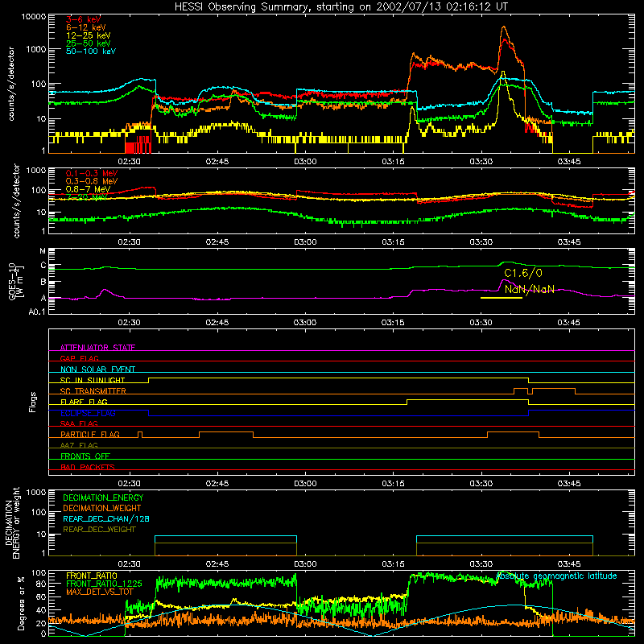Click the 0.8-7 MeV legend label
Image resolution: width=644 pixels, height=644 pixels.
tap(89, 189)
